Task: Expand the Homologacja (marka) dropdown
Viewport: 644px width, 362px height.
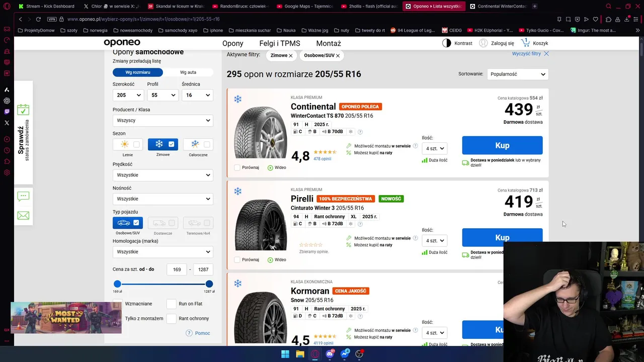Action: (x=163, y=252)
